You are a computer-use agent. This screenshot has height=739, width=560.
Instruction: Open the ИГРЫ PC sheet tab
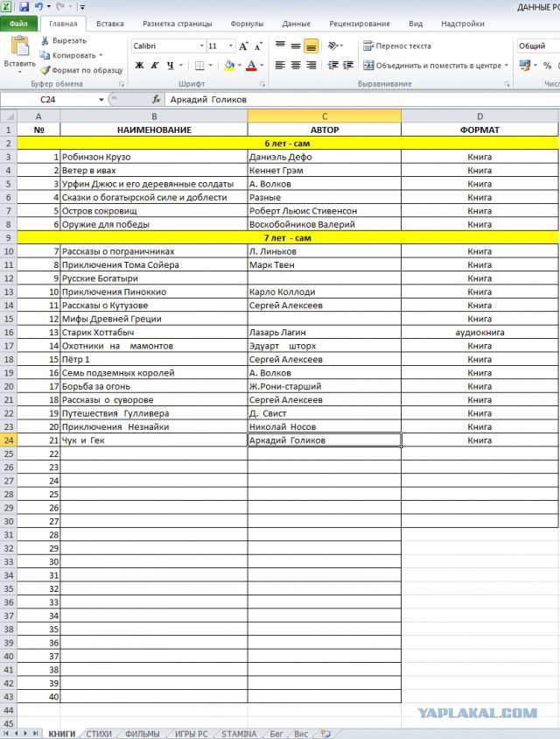[x=192, y=734]
